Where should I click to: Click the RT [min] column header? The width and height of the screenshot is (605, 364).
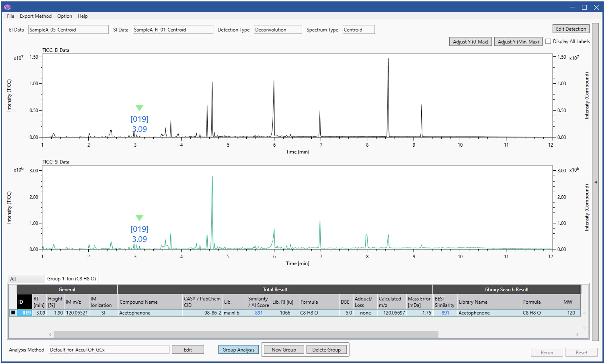[39, 302]
